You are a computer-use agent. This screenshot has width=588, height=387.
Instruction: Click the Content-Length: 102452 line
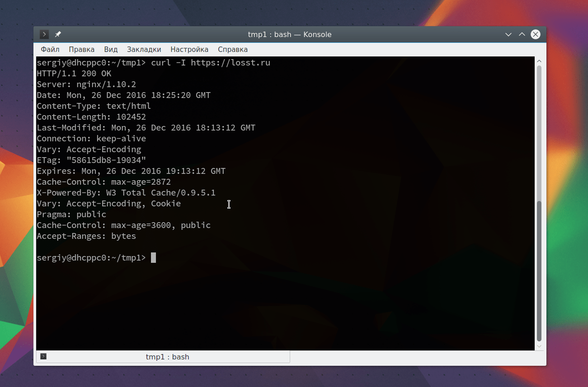tap(91, 117)
